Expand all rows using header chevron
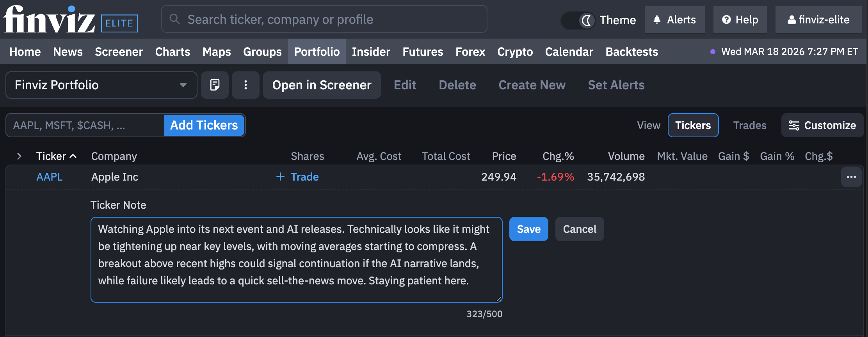This screenshot has width=868, height=337. 19,156
